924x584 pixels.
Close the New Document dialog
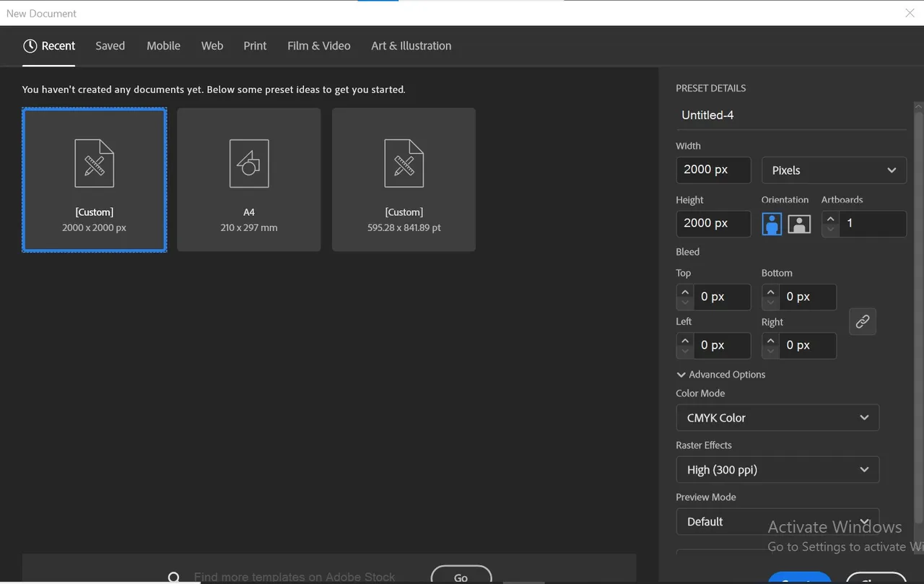910,13
